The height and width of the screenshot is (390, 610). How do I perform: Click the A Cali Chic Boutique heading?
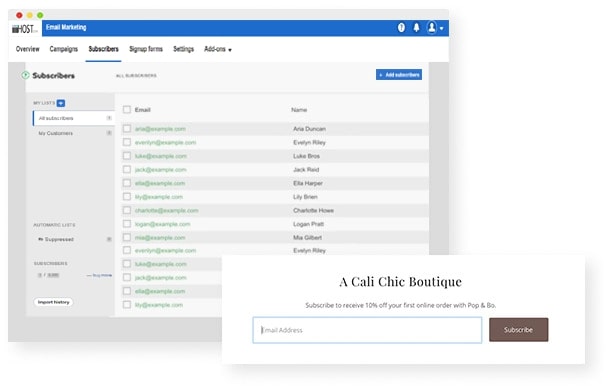pyautogui.click(x=401, y=281)
